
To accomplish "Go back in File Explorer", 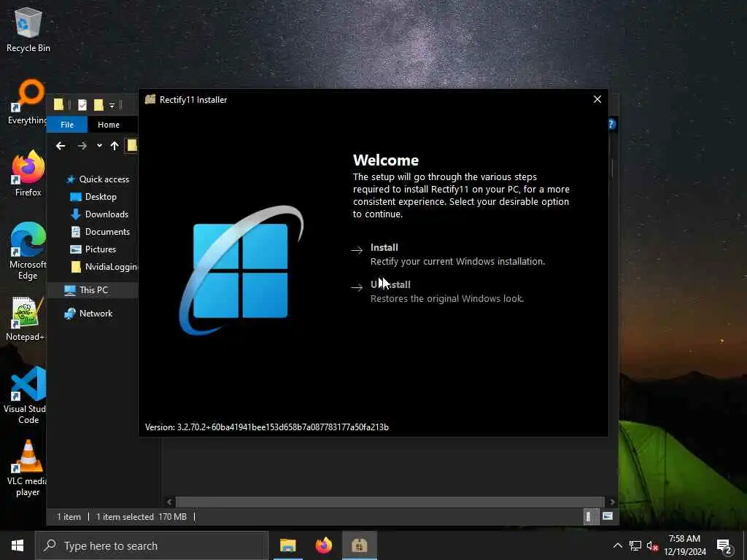I will click(x=61, y=146).
